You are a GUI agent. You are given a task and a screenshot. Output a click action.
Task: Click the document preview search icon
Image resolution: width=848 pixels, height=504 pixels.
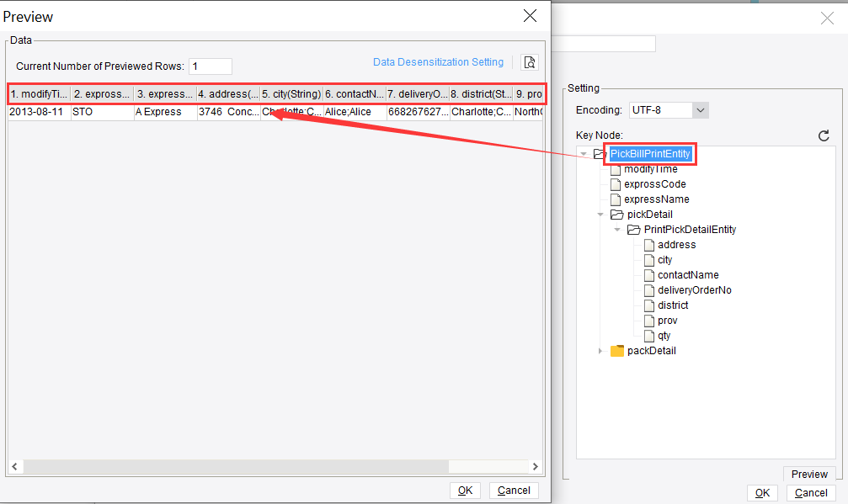pos(530,62)
